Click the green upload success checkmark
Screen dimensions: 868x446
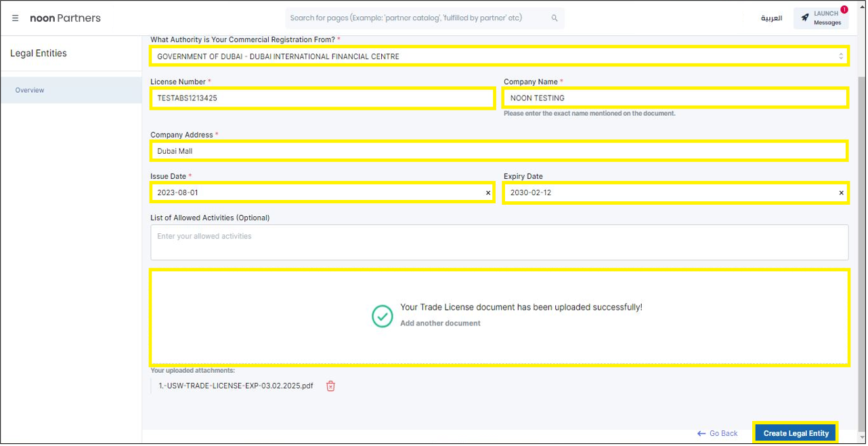(x=383, y=316)
